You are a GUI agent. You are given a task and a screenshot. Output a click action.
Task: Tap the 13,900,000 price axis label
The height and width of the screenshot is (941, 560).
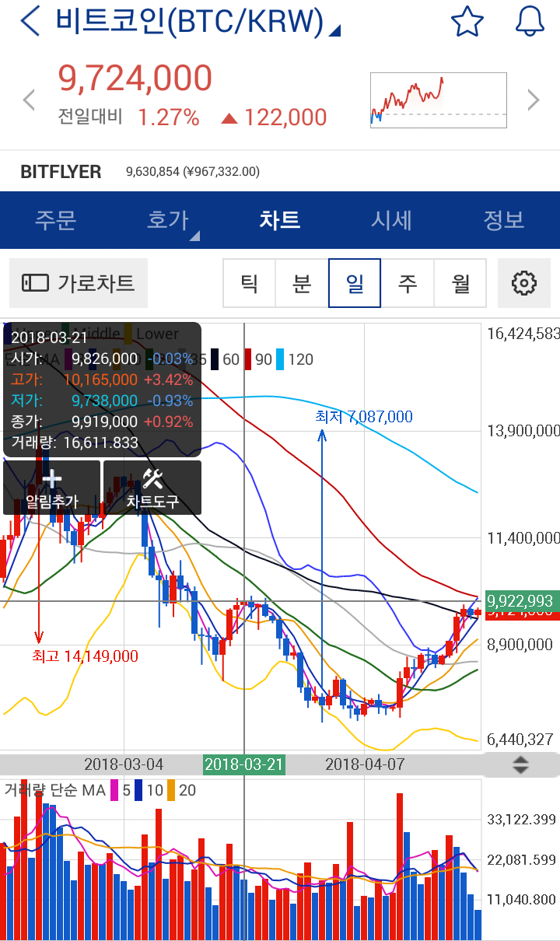pos(523,431)
